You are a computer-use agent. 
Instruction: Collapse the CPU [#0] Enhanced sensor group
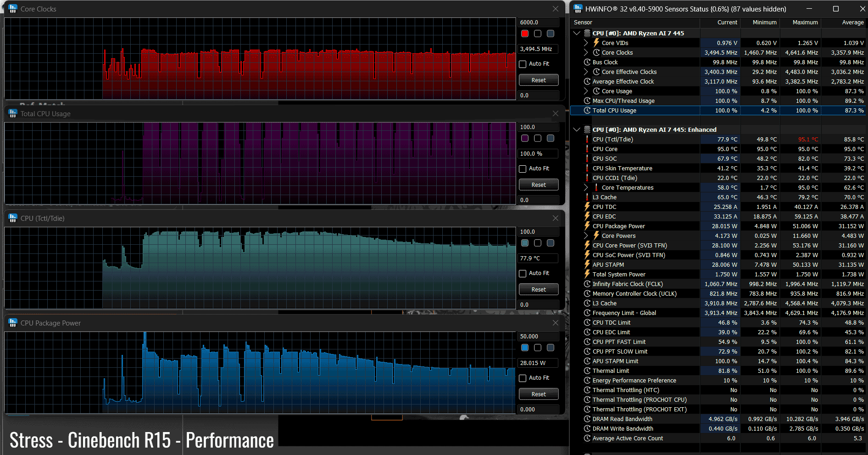click(x=577, y=129)
